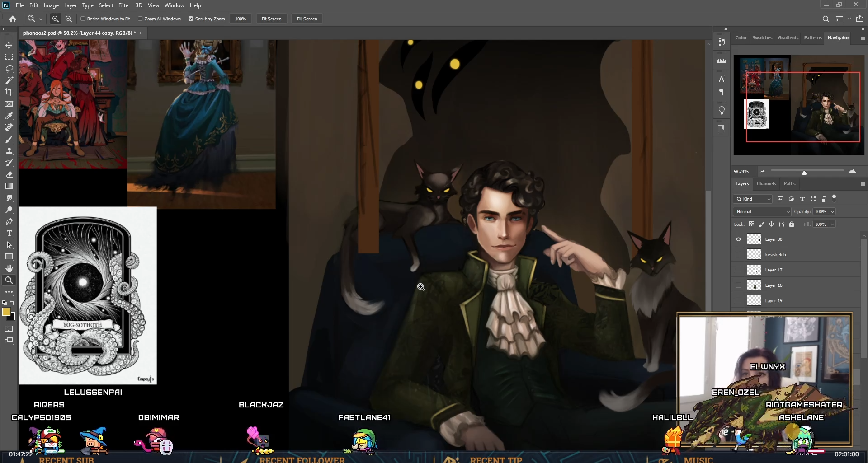Click the Share icon
The width and height of the screenshot is (868, 463).
click(860, 19)
